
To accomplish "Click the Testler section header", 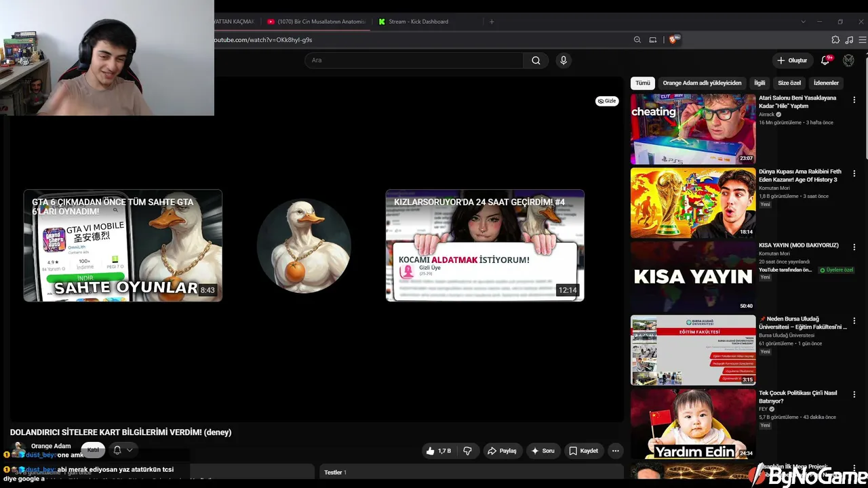I will pyautogui.click(x=335, y=472).
